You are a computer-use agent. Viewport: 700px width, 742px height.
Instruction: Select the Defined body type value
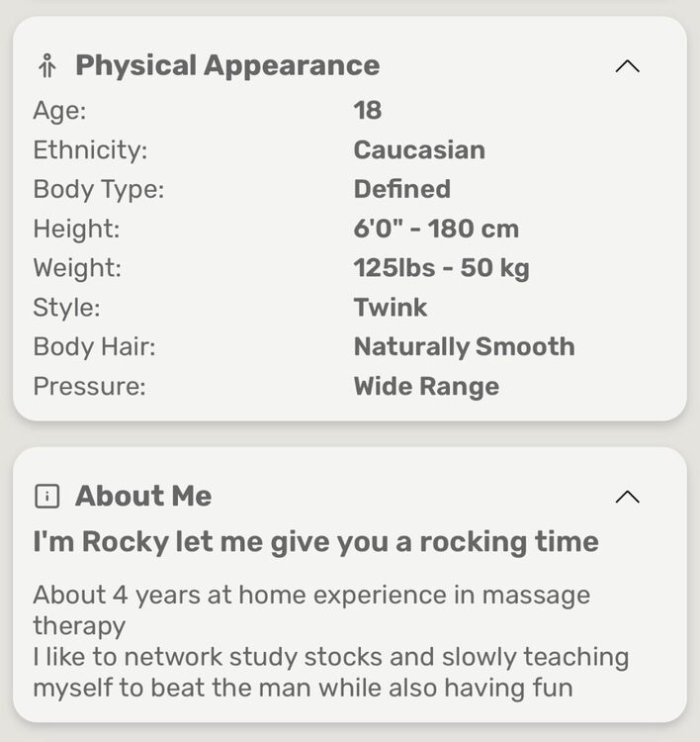click(401, 189)
